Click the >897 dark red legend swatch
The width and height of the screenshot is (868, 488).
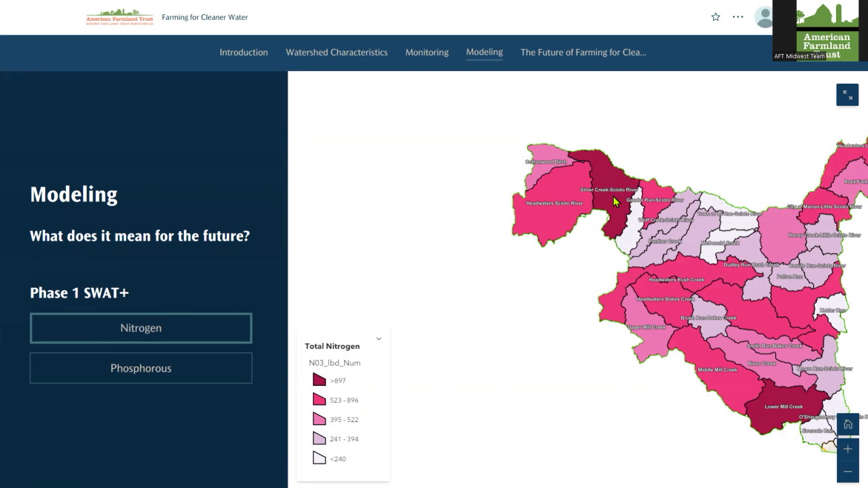pyautogui.click(x=319, y=380)
